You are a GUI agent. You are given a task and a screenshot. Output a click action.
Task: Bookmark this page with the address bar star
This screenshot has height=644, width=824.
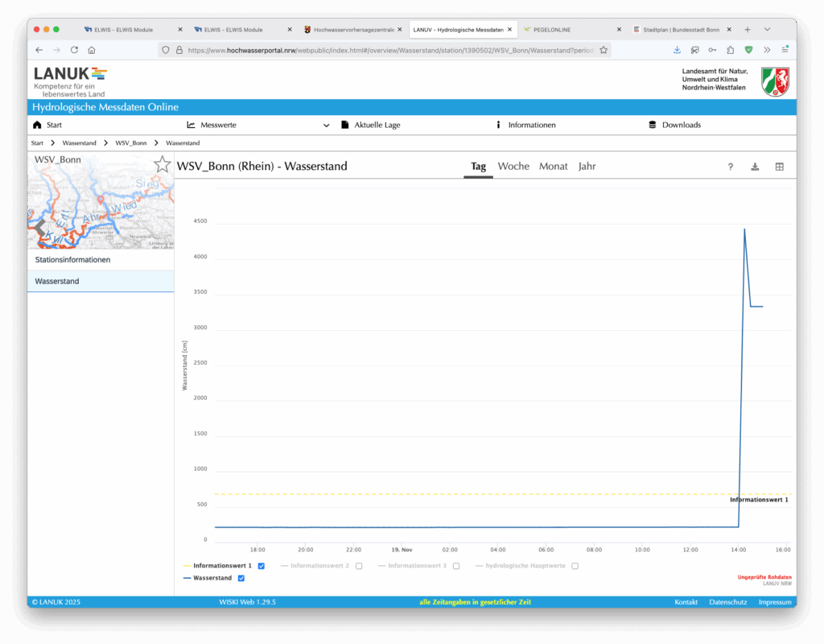[604, 50]
